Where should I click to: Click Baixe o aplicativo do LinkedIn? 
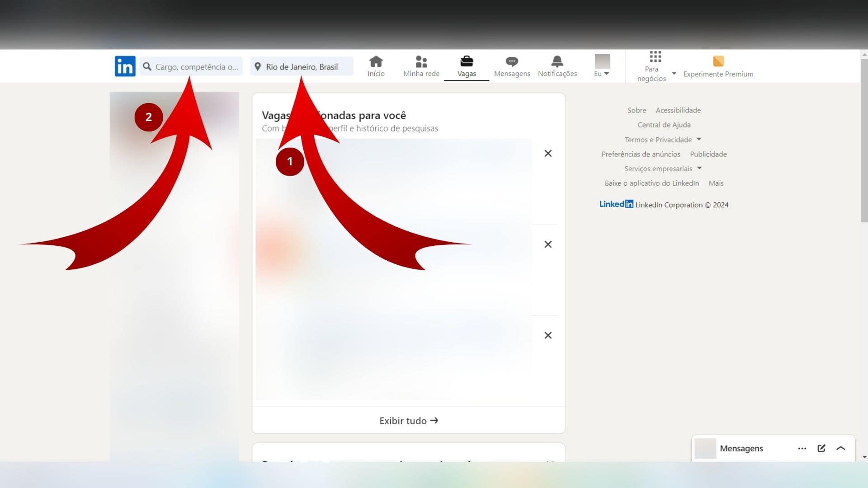click(651, 183)
